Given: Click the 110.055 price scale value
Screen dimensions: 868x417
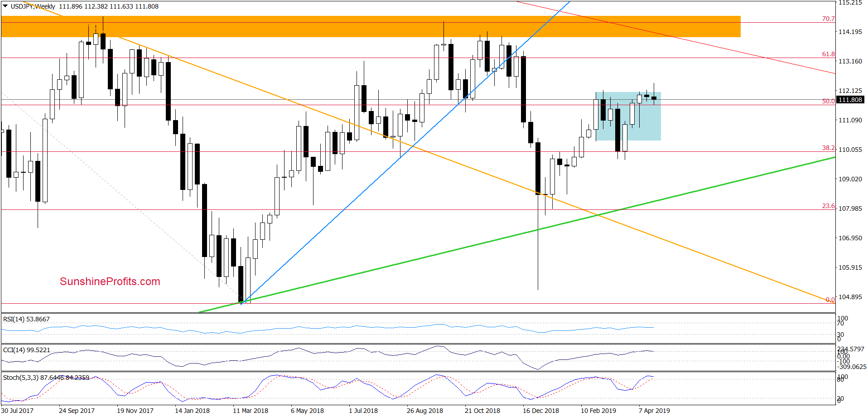Looking at the screenshot, I should [x=850, y=150].
